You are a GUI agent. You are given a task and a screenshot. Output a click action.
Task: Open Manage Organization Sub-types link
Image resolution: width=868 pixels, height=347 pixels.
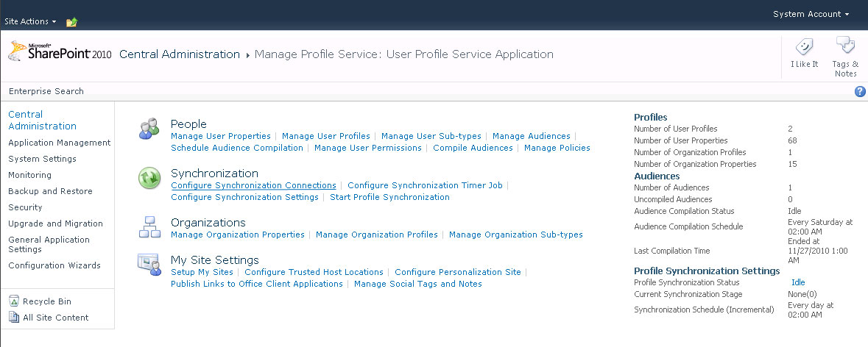(x=516, y=235)
